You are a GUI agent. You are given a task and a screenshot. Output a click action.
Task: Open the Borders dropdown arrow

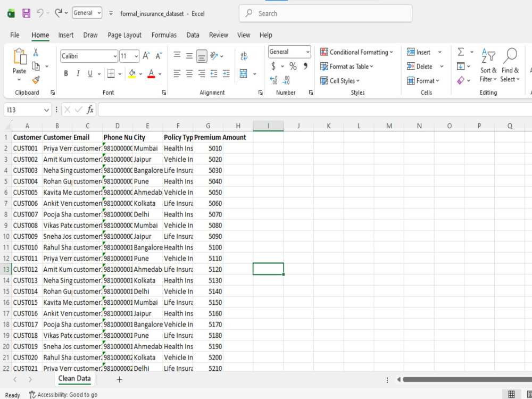120,73
